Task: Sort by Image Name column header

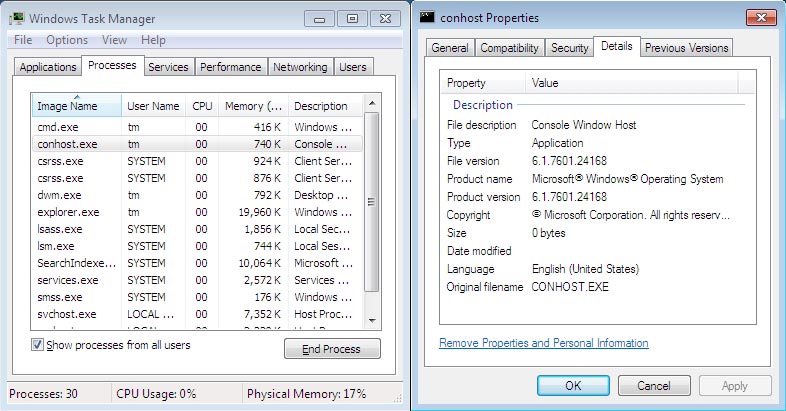Action: coord(76,106)
